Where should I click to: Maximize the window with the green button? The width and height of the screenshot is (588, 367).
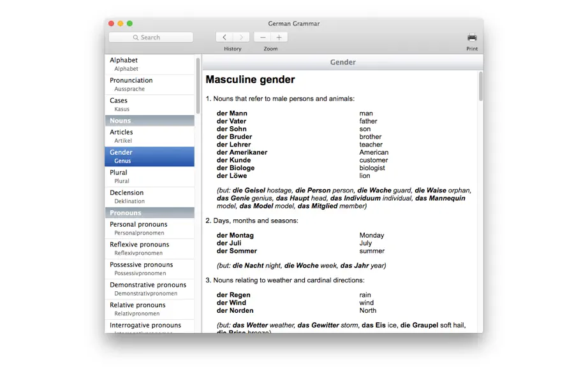pos(129,23)
